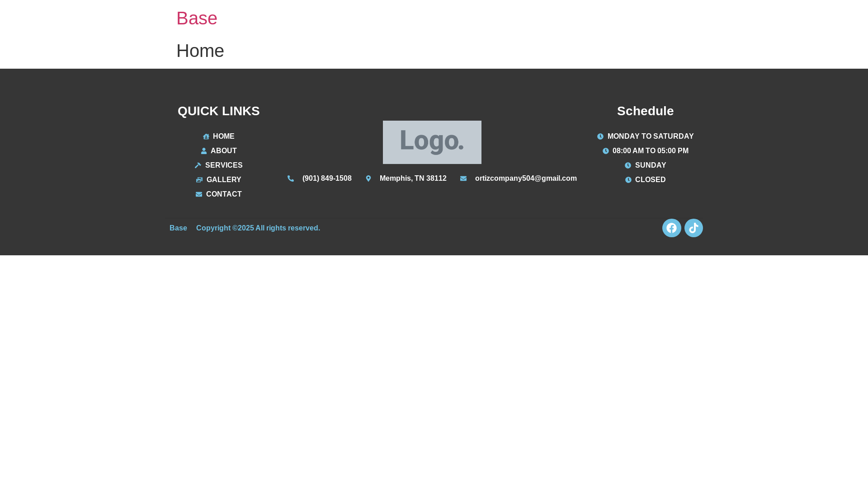Open the TikTok social icon

693,228
